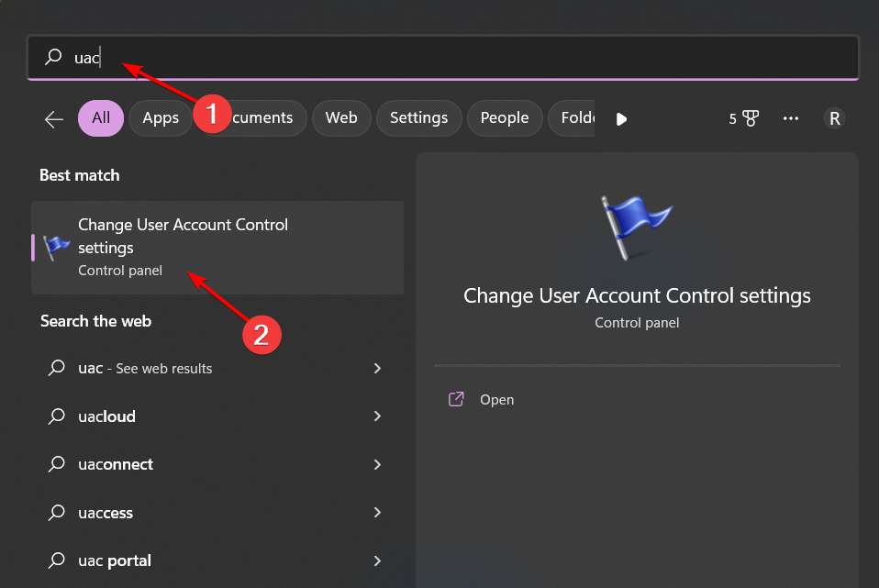Click uac - See web results entry

217,368
